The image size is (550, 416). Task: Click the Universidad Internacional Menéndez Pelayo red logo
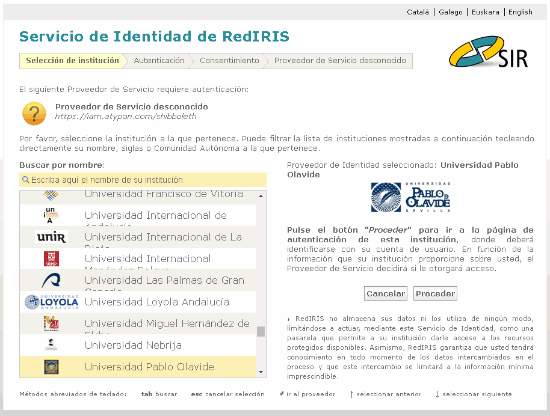coord(51,259)
